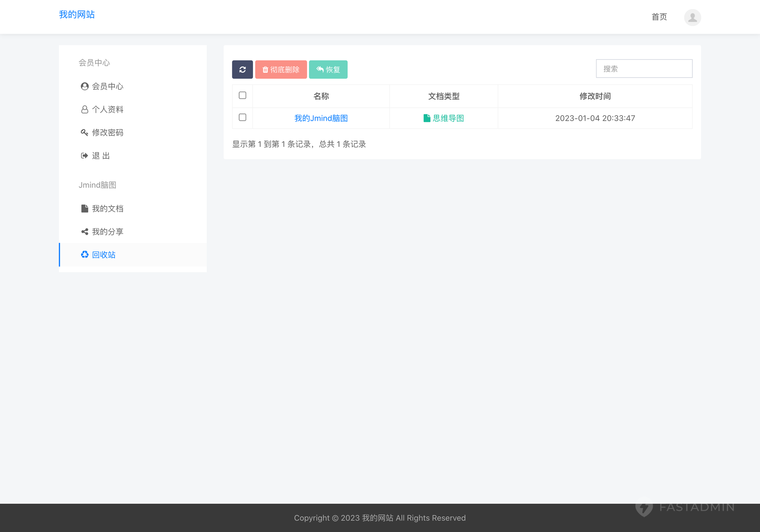This screenshot has width=760, height=532.
Task: Click the sign-out icon beside 退出
Action: pyautogui.click(x=84, y=156)
